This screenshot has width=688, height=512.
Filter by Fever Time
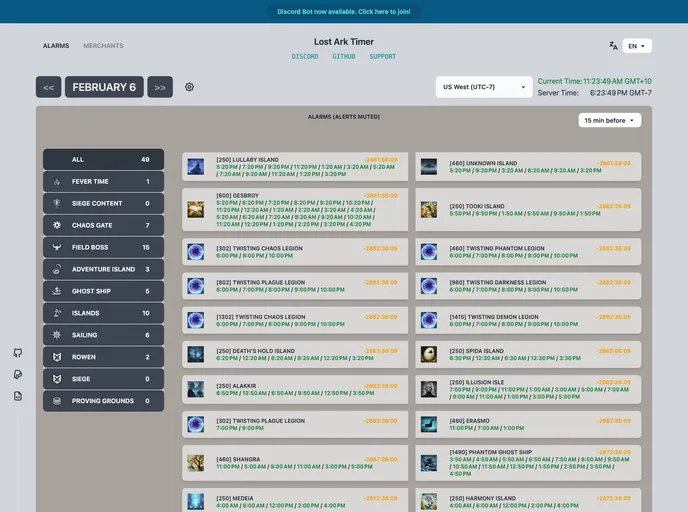click(104, 181)
